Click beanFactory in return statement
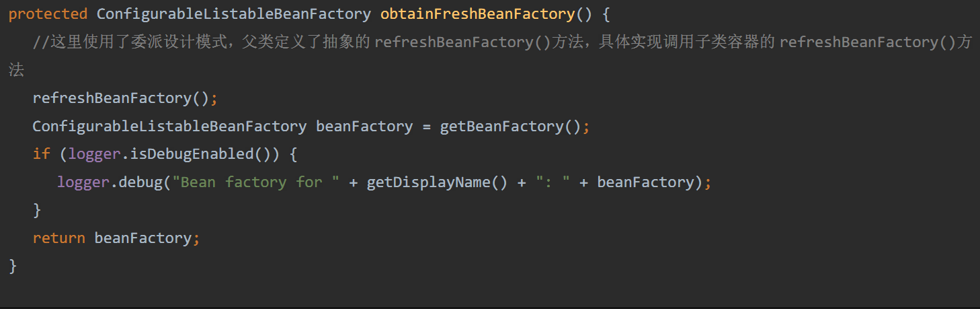This screenshot has height=309, width=980. tap(142, 238)
